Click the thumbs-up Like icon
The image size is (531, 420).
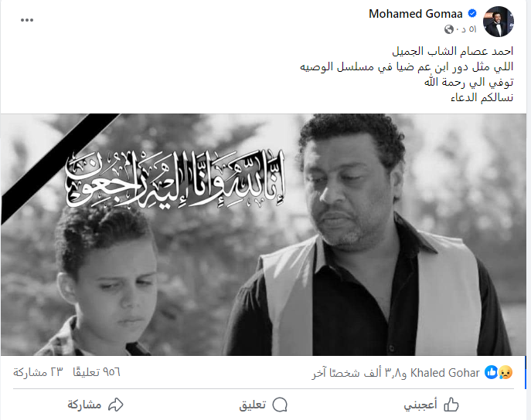pyautogui.click(x=451, y=405)
